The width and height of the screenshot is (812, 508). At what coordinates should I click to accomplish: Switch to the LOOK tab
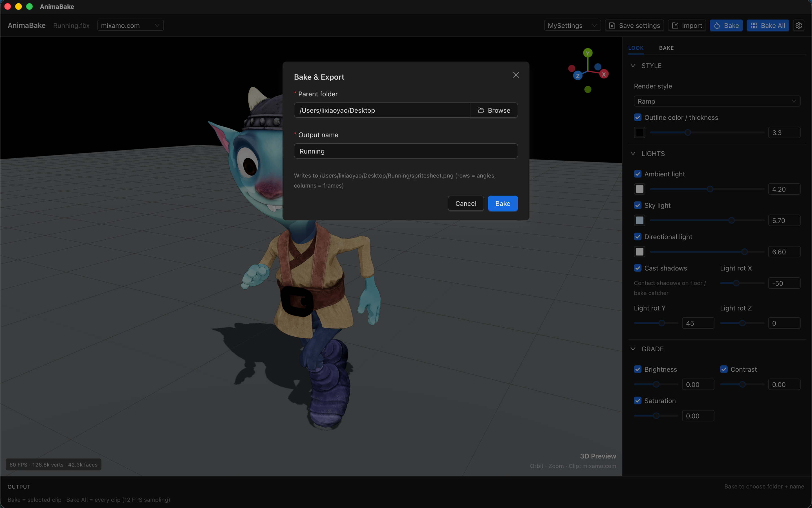click(x=636, y=48)
